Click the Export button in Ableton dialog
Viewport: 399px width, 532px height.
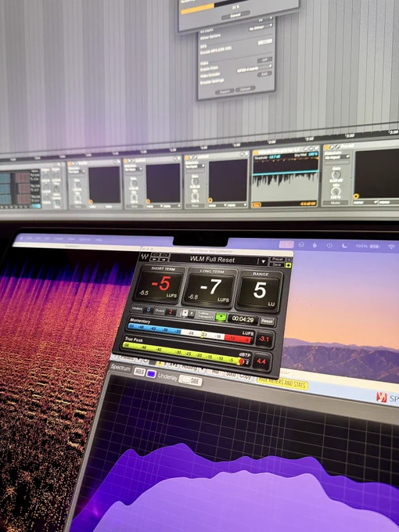click(225, 91)
